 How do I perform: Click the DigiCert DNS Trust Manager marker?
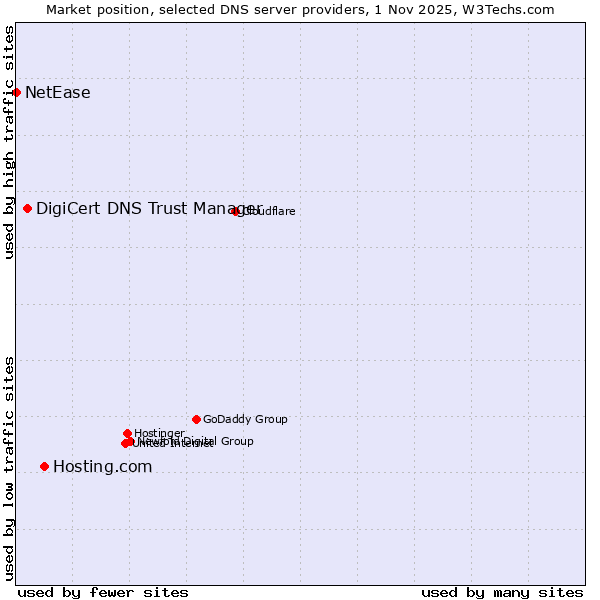pyautogui.click(x=28, y=208)
